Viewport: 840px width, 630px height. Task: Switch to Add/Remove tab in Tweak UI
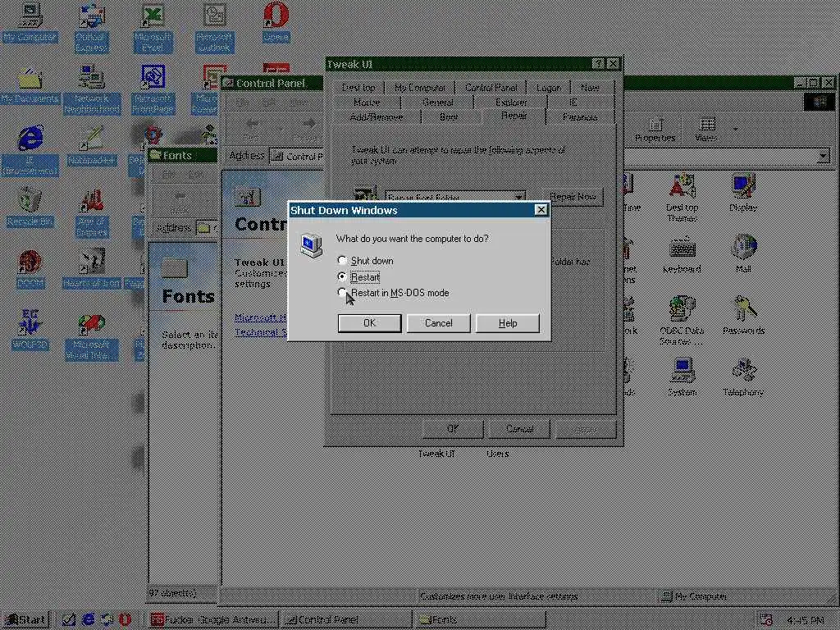[377, 116]
